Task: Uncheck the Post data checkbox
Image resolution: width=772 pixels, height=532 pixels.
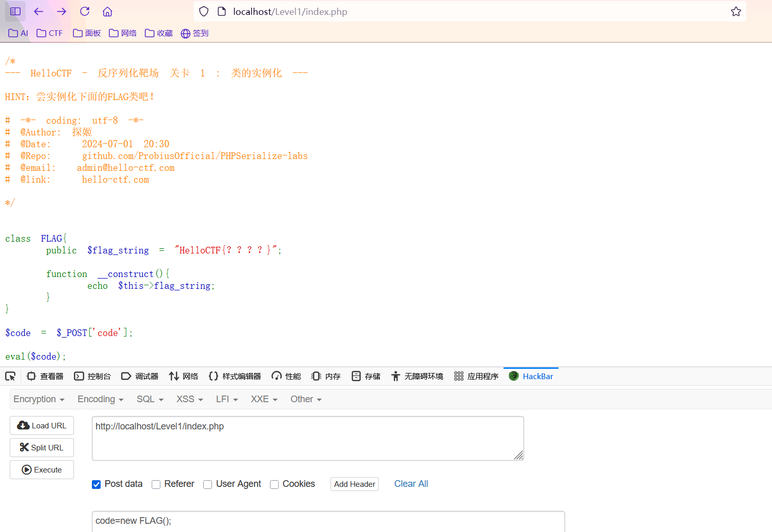Action: pyautogui.click(x=96, y=484)
